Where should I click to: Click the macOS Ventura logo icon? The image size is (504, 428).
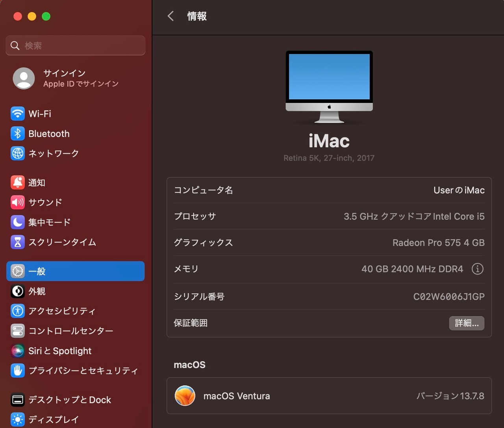(x=185, y=396)
